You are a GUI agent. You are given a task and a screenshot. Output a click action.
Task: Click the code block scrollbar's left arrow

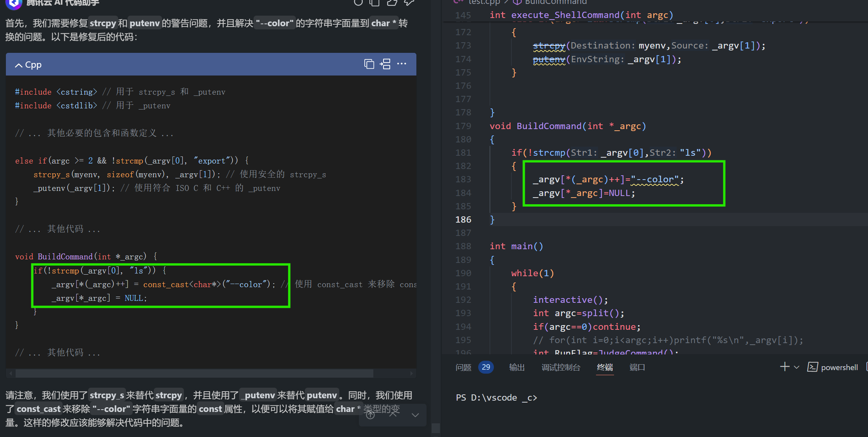pyautogui.click(x=11, y=374)
